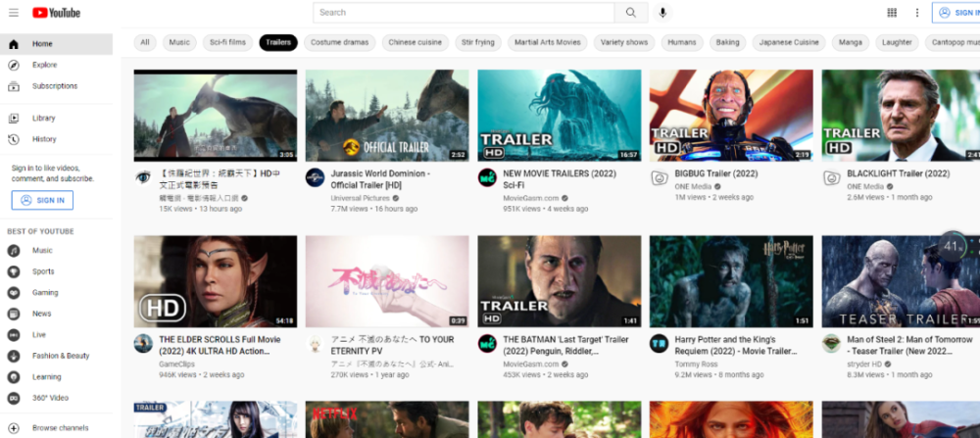Open Learning category in sidebar

pyautogui.click(x=56, y=377)
